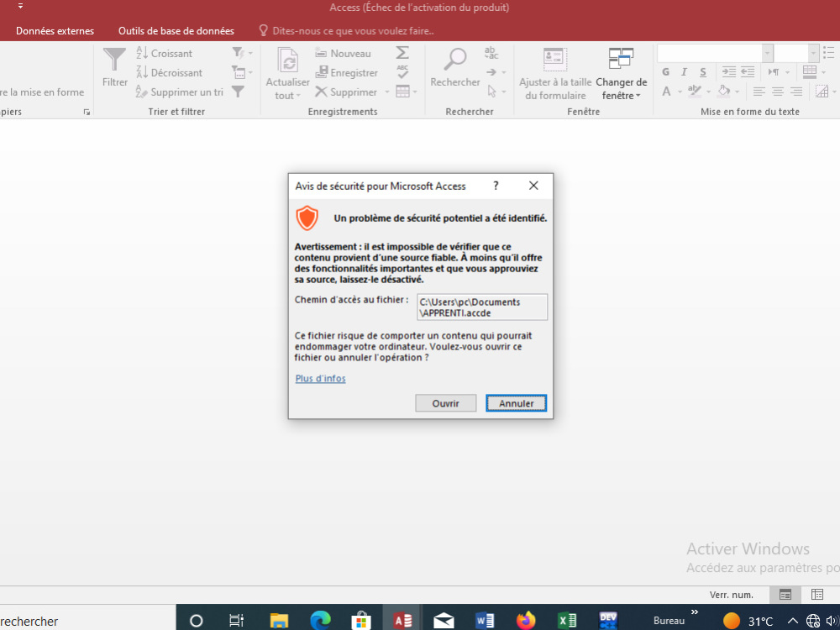Open advanced filter options dropdown

click(x=242, y=72)
